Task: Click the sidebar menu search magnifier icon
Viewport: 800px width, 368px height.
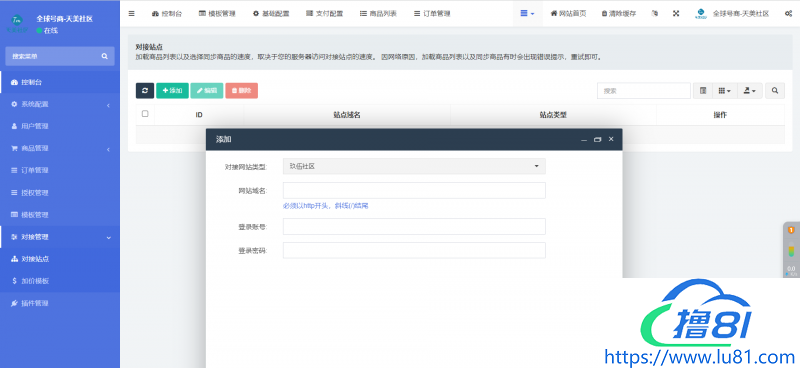Action: coord(105,56)
